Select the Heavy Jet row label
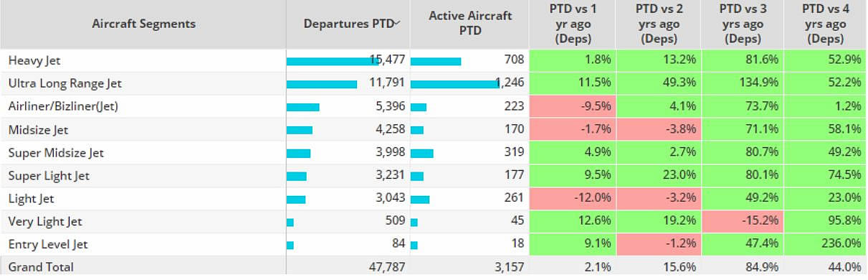 pyautogui.click(x=33, y=60)
